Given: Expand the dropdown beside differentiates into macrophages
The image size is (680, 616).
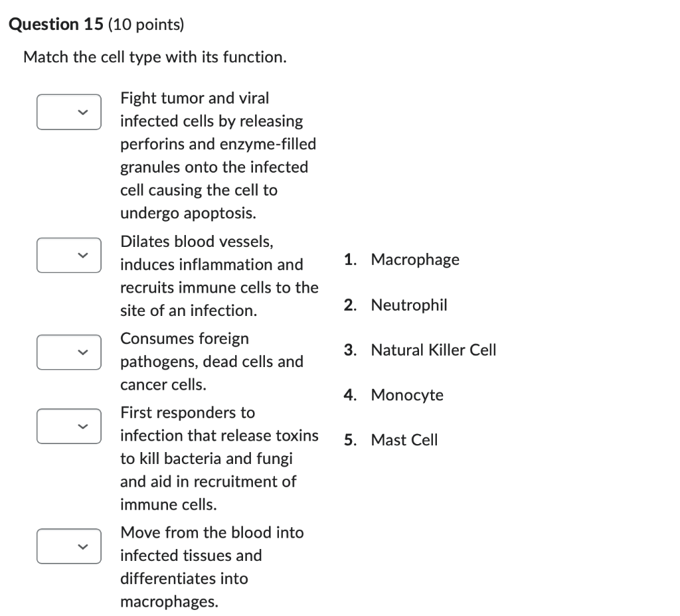Looking at the screenshot, I should (x=68, y=546).
